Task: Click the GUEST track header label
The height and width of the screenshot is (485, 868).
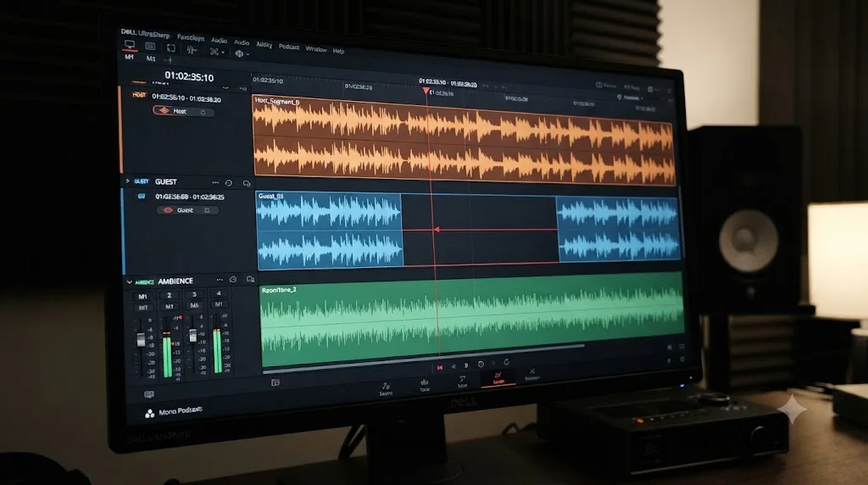Action: [x=165, y=181]
